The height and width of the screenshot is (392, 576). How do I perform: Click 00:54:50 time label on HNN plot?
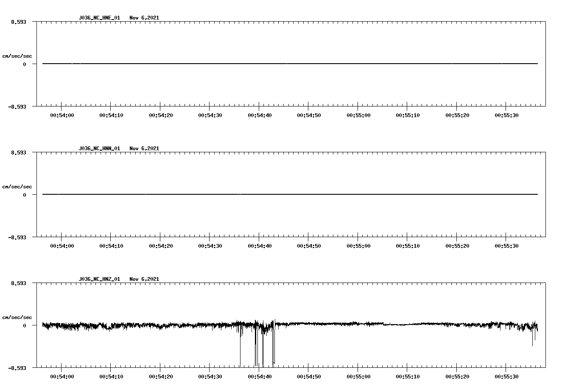coord(309,246)
